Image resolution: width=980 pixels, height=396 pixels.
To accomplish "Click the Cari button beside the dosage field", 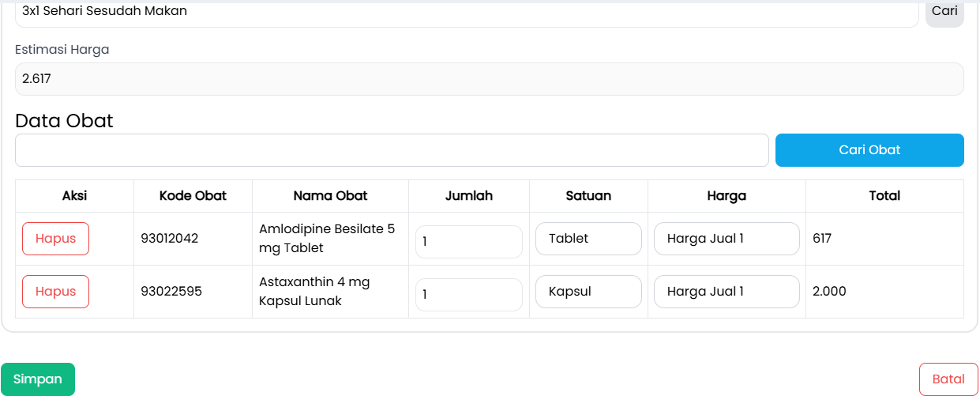I will coord(944,12).
